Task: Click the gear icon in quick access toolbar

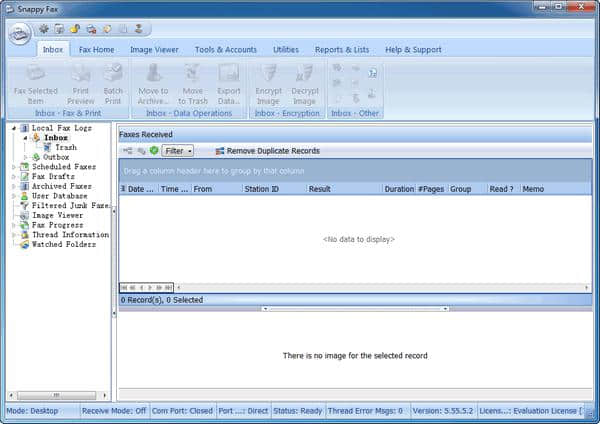Action: point(44,28)
